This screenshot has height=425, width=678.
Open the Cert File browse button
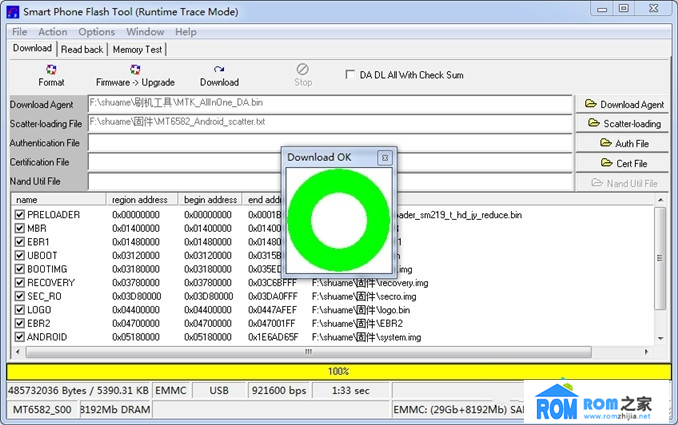click(x=625, y=163)
